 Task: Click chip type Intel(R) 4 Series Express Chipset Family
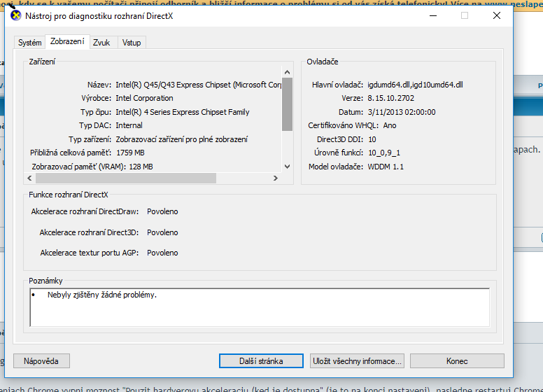183,112
